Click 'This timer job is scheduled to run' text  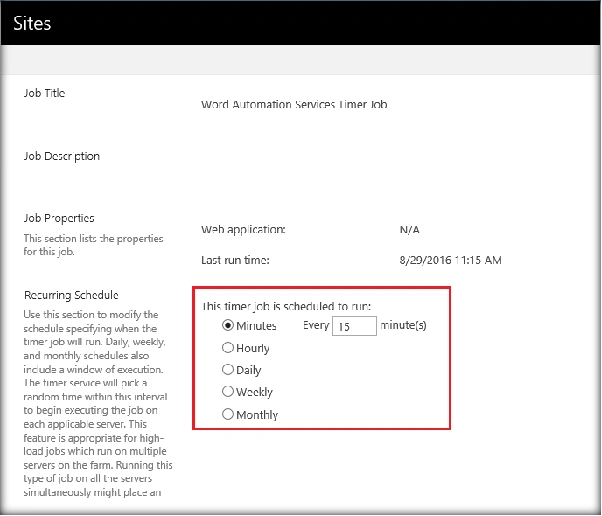[x=286, y=306]
